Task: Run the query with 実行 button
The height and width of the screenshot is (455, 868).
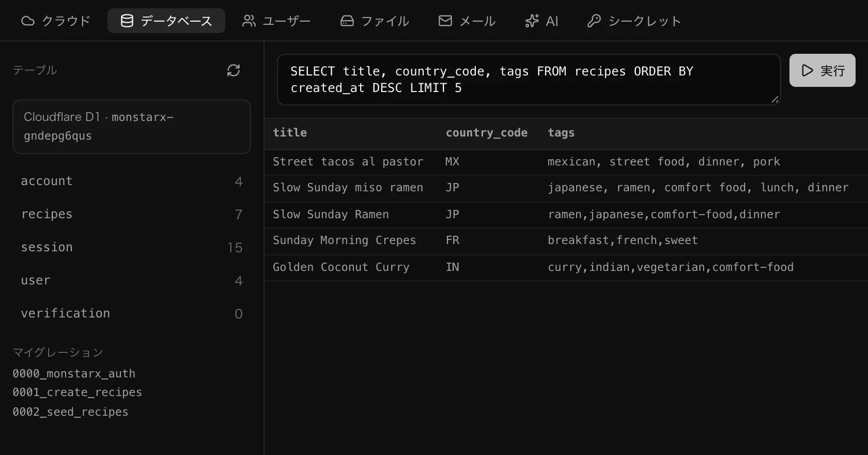Action: [823, 70]
